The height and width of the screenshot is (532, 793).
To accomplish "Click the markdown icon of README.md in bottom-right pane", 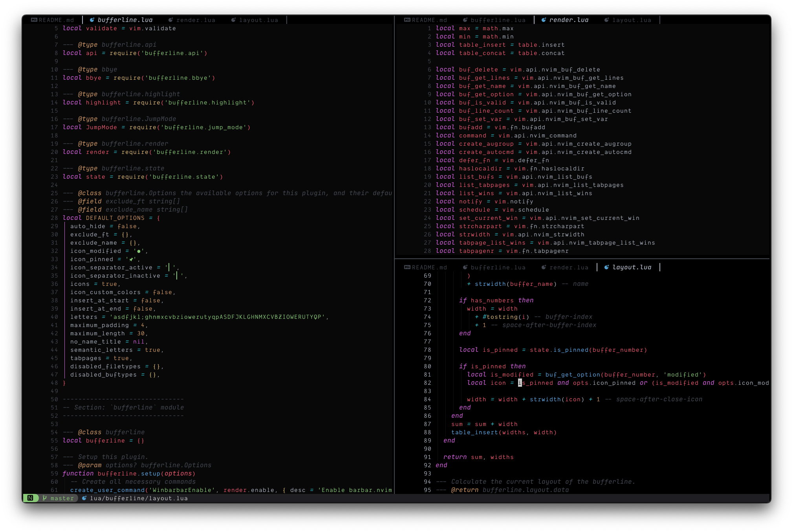I will [x=407, y=267].
